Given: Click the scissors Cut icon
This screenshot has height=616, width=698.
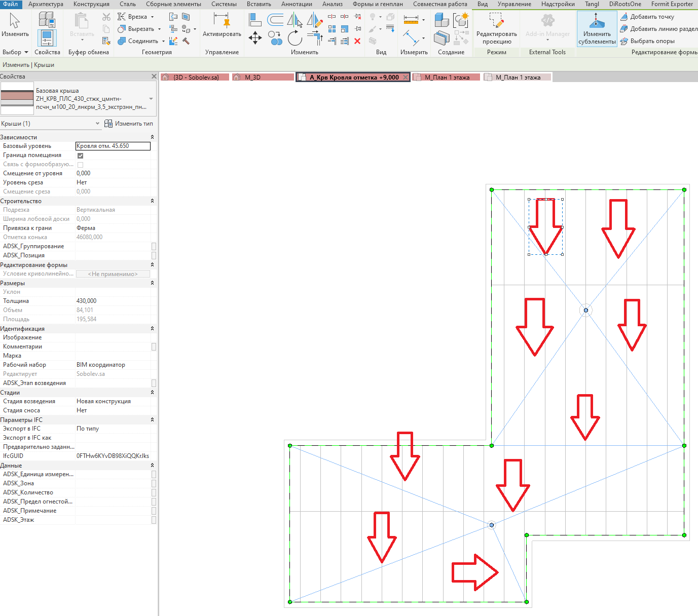Looking at the screenshot, I should point(106,17).
